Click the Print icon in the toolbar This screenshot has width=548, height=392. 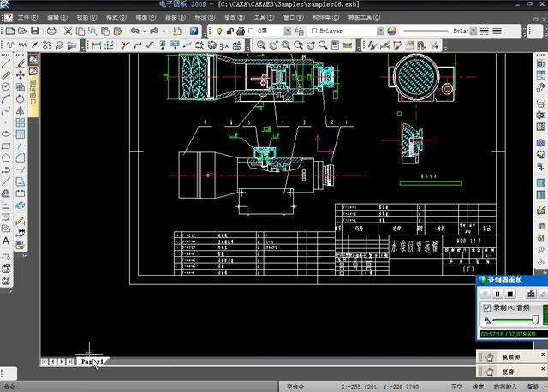(51, 31)
